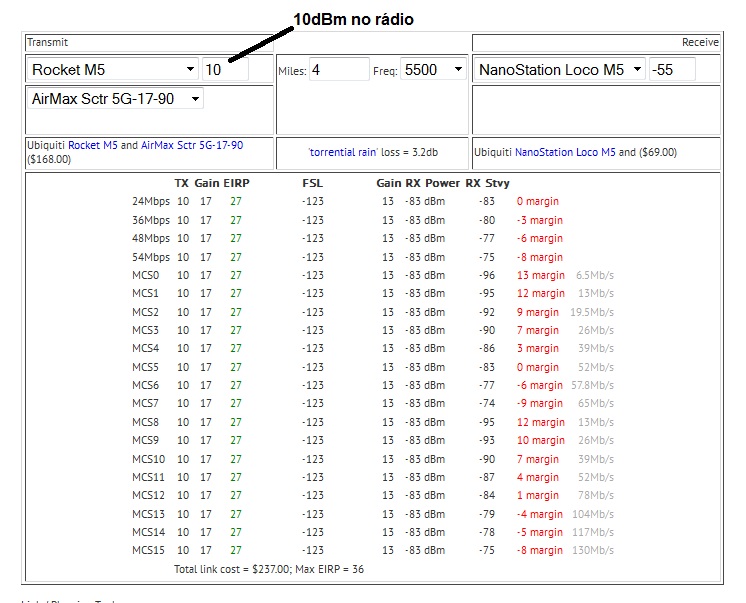Select the MCS7 row label
This screenshot has width=746, height=603.
(x=146, y=404)
